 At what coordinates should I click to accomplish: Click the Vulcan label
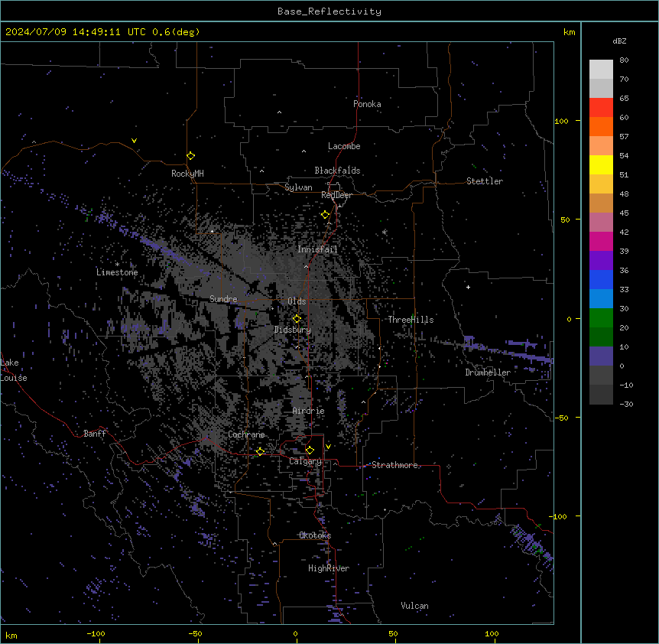point(414,606)
